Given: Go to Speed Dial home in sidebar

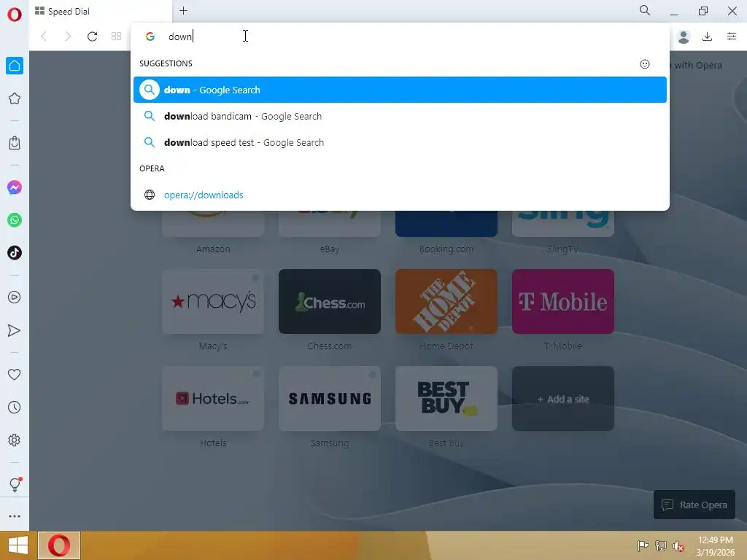Looking at the screenshot, I should click(15, 66).
